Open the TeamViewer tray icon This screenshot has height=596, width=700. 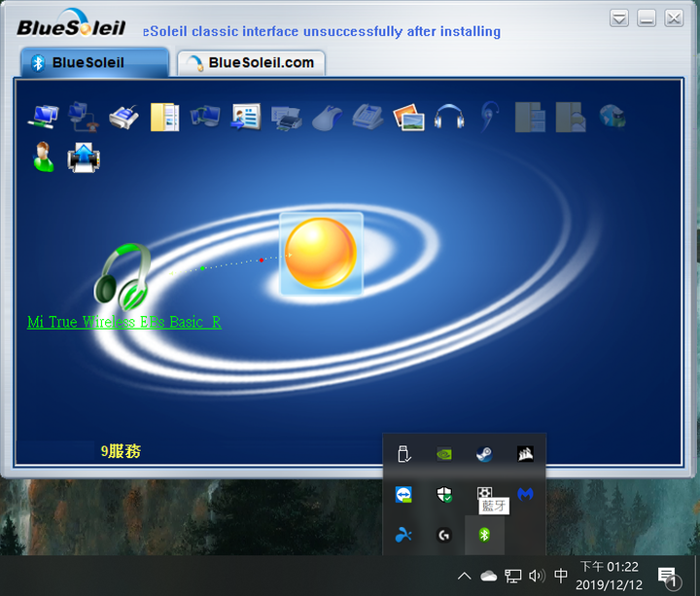403,495
